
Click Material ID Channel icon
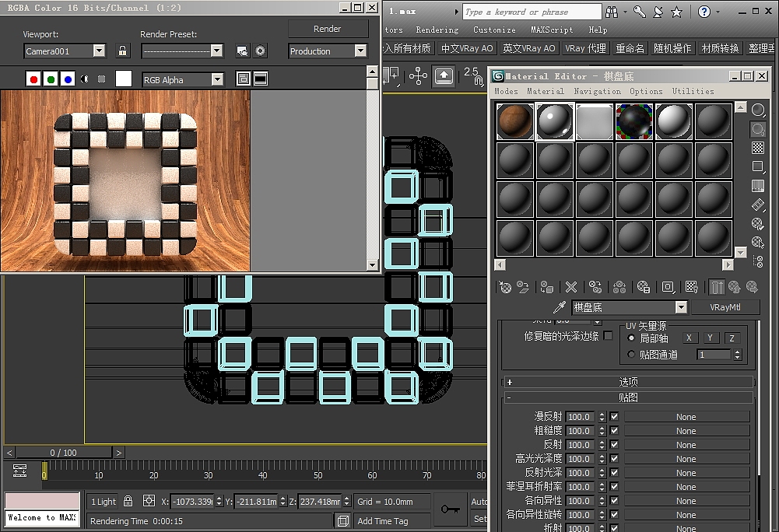[668, 287]
